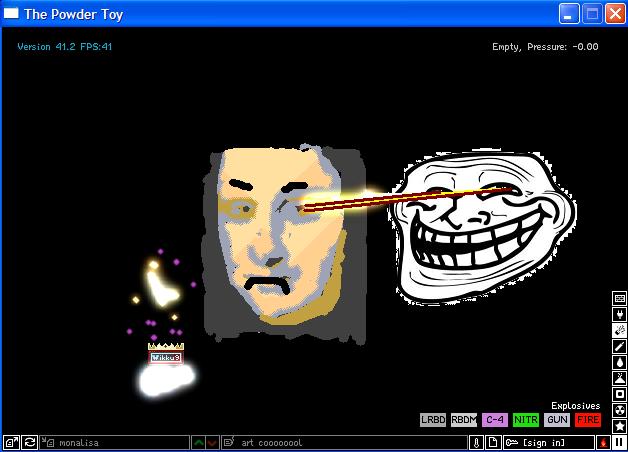Open the special elements star icon

[x=619, y=426]
